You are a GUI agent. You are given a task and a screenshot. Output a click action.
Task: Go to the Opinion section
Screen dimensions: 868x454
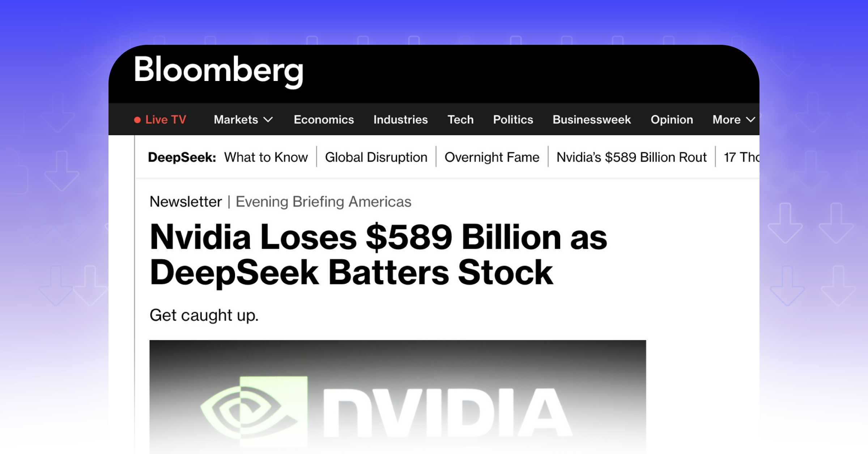tap(672, 120)
